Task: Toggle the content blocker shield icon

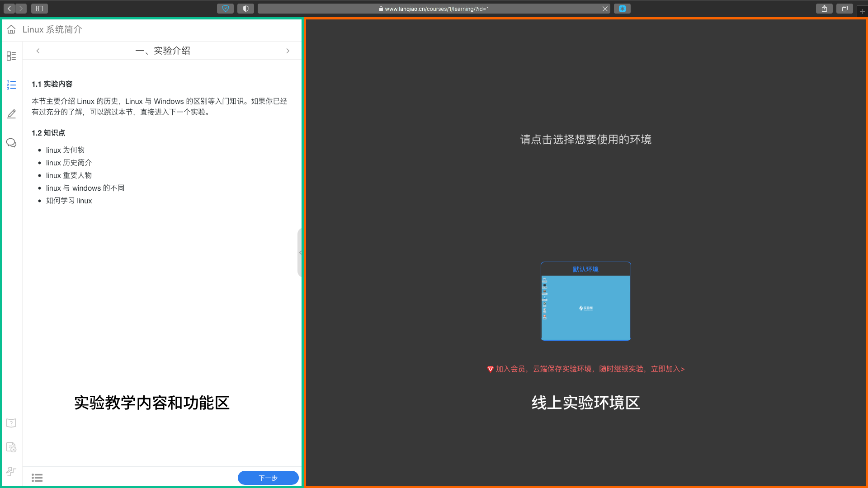Action: 245,9
